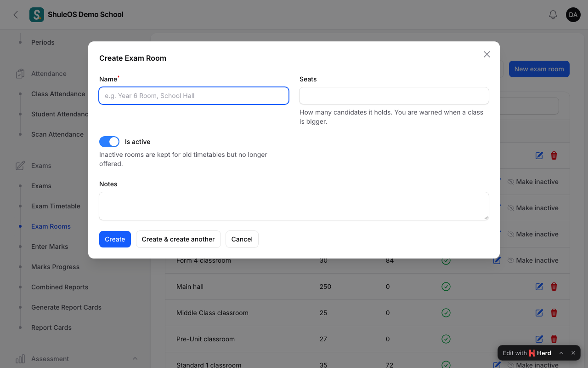Close the Create Exam Room dialog
This screenshot has height=368, width=588.
tap(487, 54)
